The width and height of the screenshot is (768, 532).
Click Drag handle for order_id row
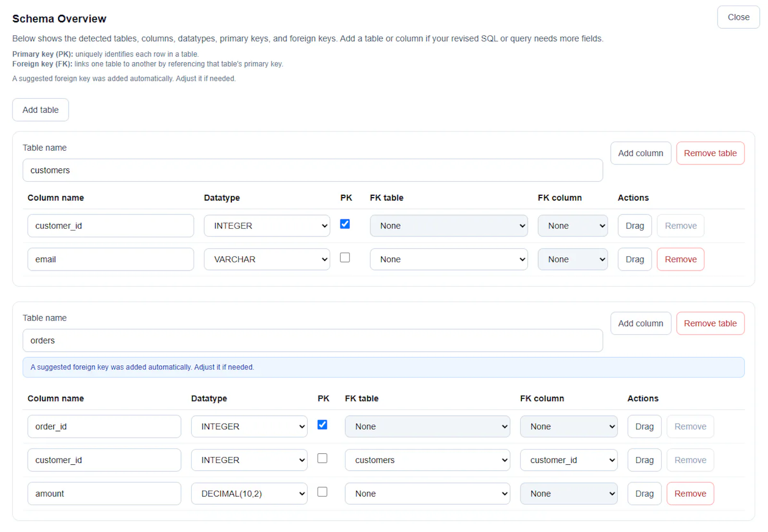[644, 426]
